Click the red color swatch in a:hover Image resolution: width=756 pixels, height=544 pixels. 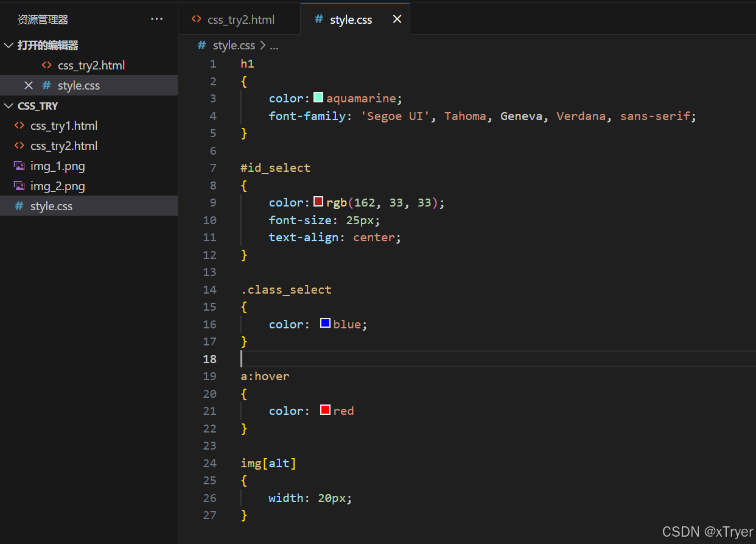(x=325, y=410)
